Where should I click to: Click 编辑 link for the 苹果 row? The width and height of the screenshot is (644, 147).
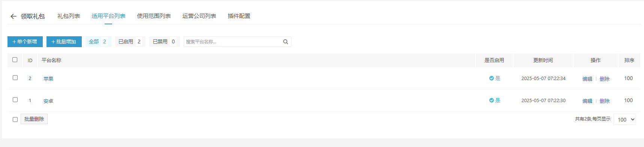(587, 79)
